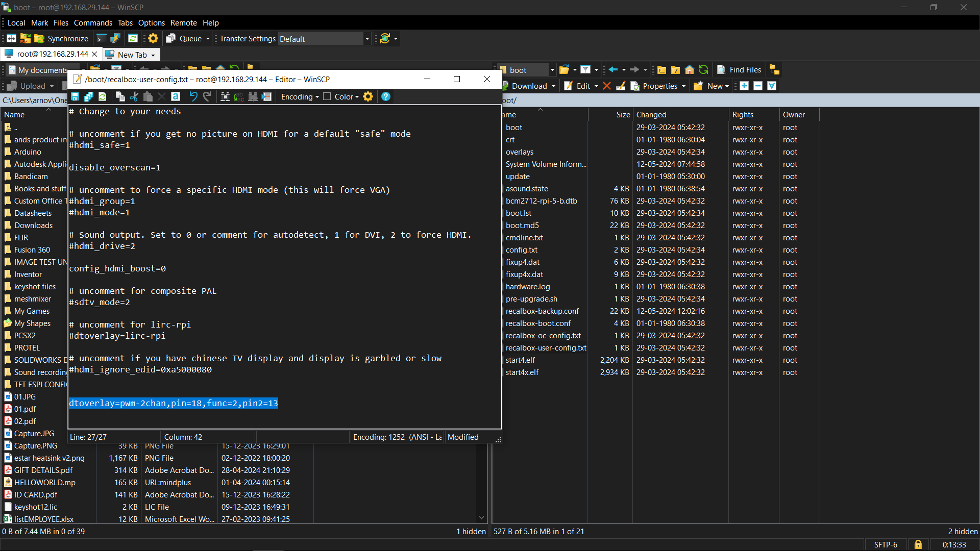Toggle the remote directory tree icon
This screenshot has width=980, height=551.
pos(774,70)
